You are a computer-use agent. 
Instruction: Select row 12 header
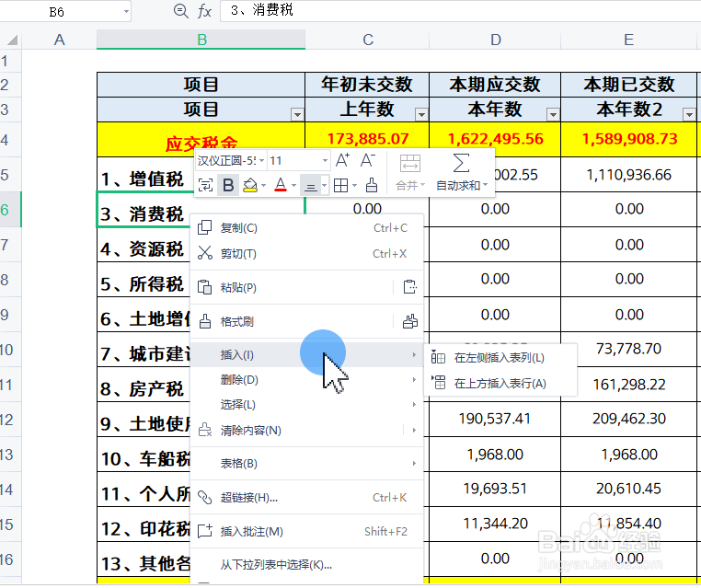(10, 420)
